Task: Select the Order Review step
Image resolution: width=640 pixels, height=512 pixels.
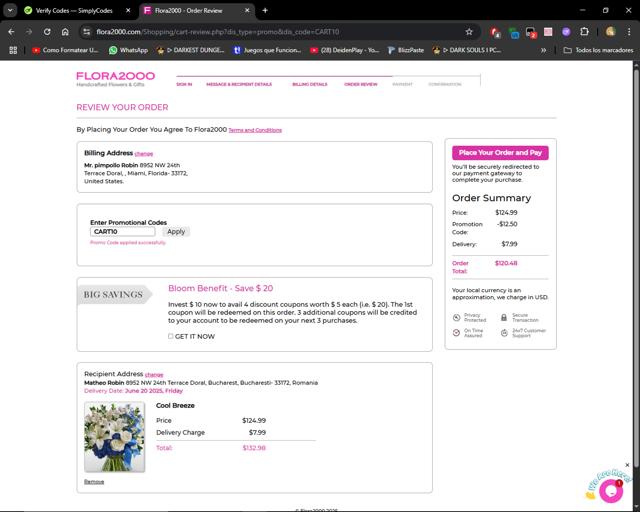Action: tap(361, 84)
